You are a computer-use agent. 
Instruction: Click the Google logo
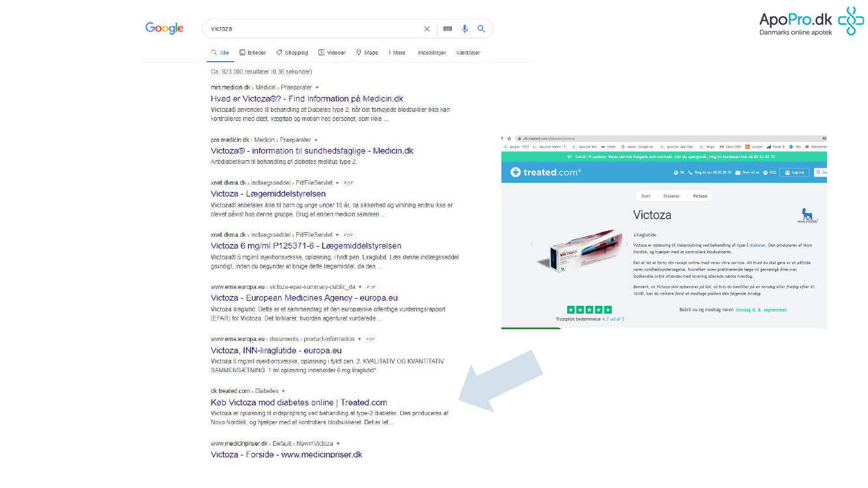tap(164, 29)
